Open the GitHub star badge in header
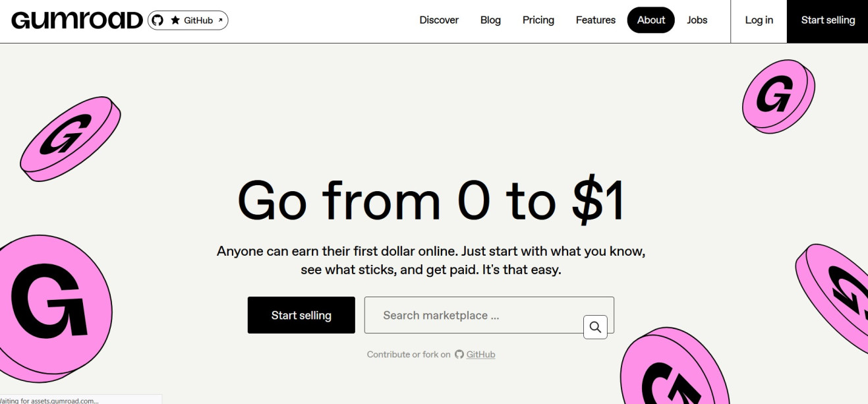The height and width of the screenshot is (404, 868). [188, 20]
